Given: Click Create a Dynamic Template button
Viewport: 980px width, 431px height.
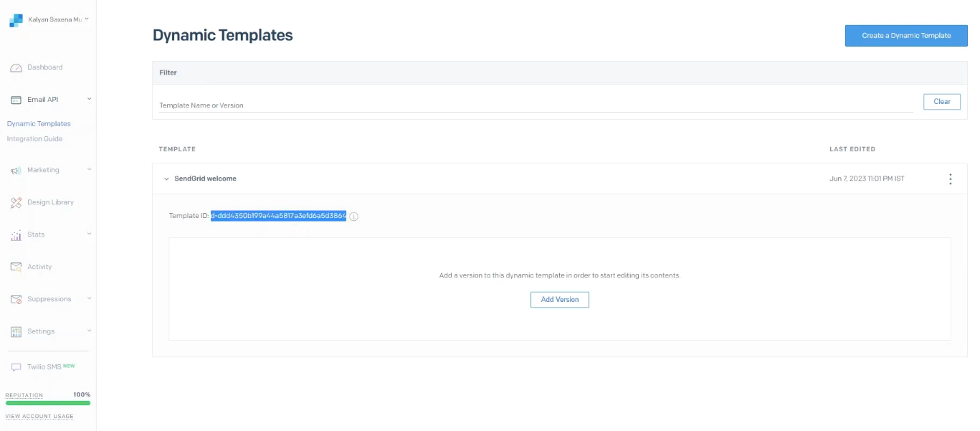Looking at the screenshot, I should pyautogui.click(x=906, y=36).
